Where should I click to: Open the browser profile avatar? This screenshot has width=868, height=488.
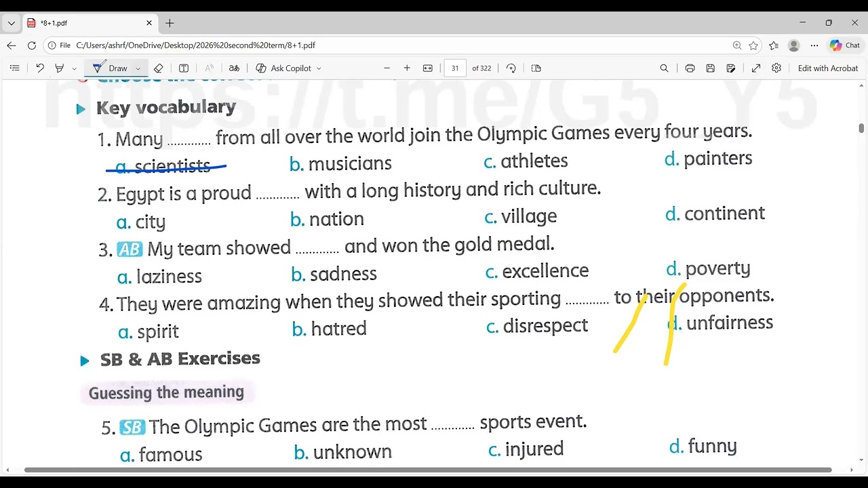794,45
